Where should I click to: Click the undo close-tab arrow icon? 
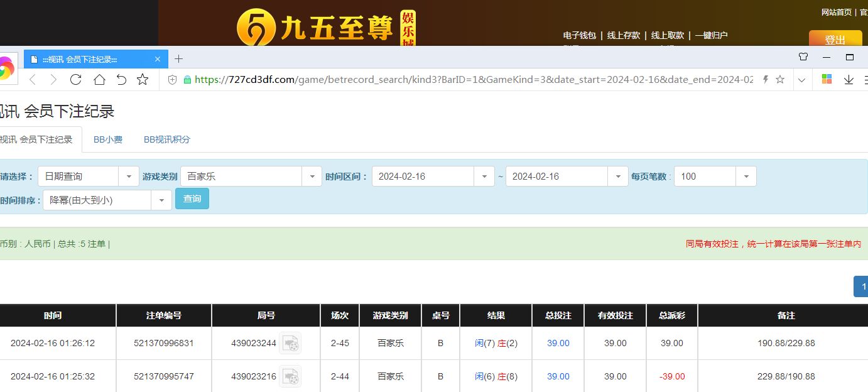point(121,80)
